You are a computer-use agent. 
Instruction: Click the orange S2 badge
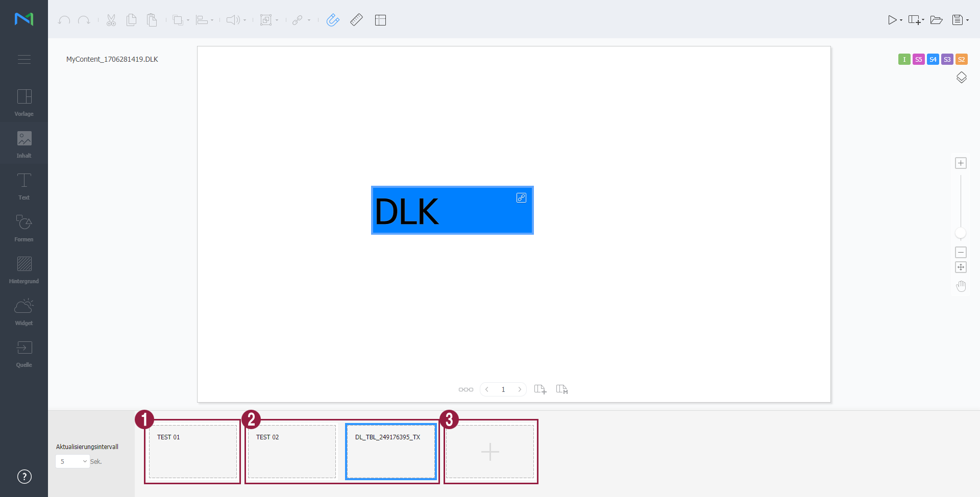961,59
